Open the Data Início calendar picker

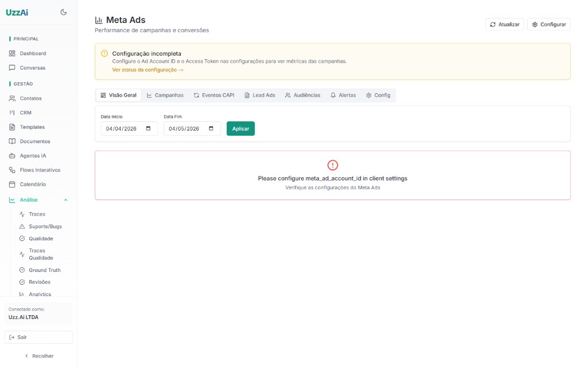coord(148,128)
